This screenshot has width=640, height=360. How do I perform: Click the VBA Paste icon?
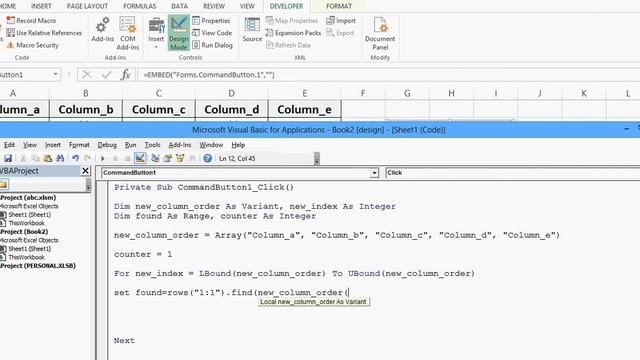[48, 158]
